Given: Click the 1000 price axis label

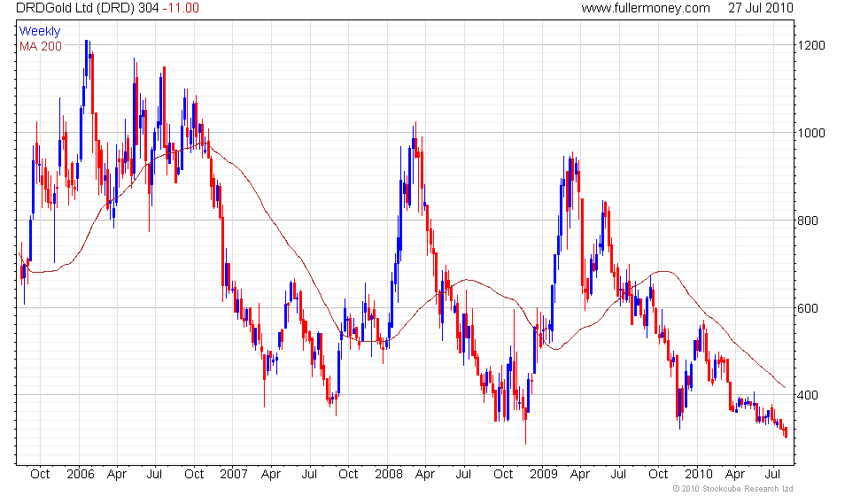Looking at the screenshot, I should tap(811, 133).
